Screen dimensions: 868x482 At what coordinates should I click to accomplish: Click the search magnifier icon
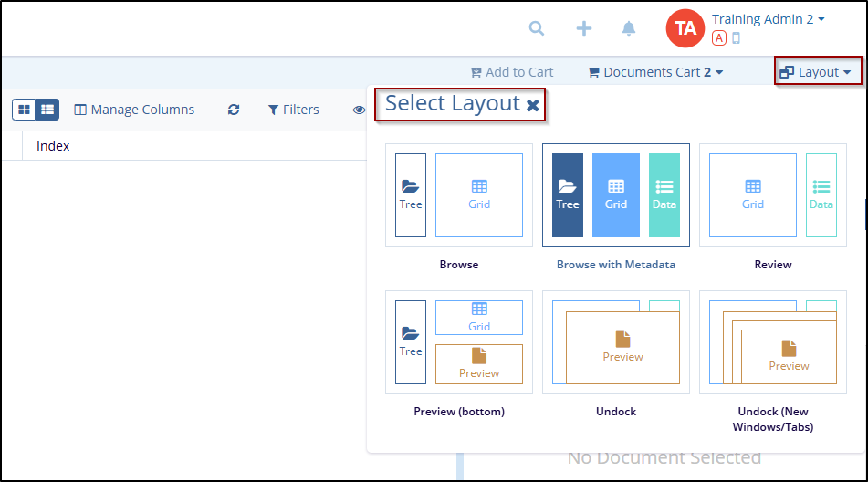point(537,28)
